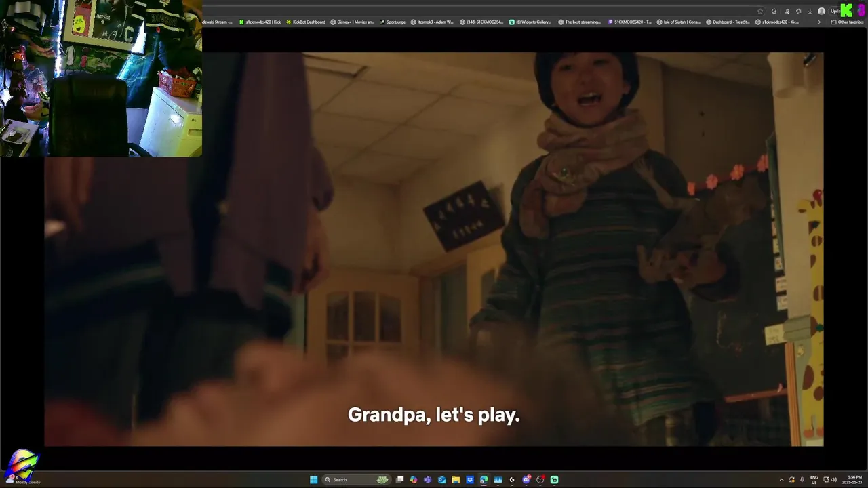The image size is (868, 488).
Task: Open 'The best streaming...' bookmark
Action: [580, 22]
